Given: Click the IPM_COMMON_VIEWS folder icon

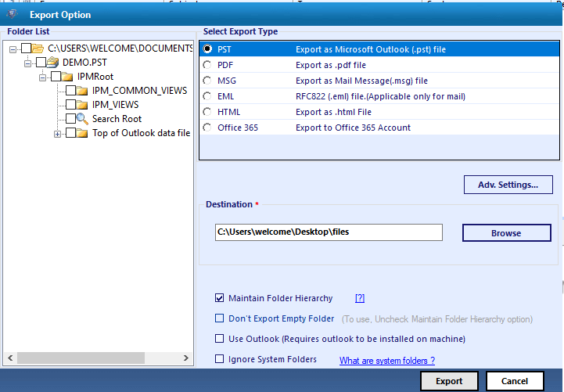Looking at the screenshot, I should [82, 91].
